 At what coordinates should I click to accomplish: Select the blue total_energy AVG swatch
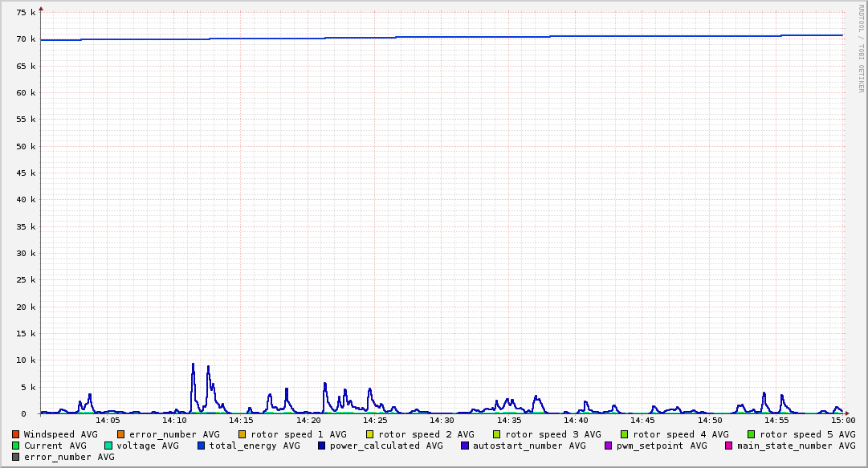[202, 446]
